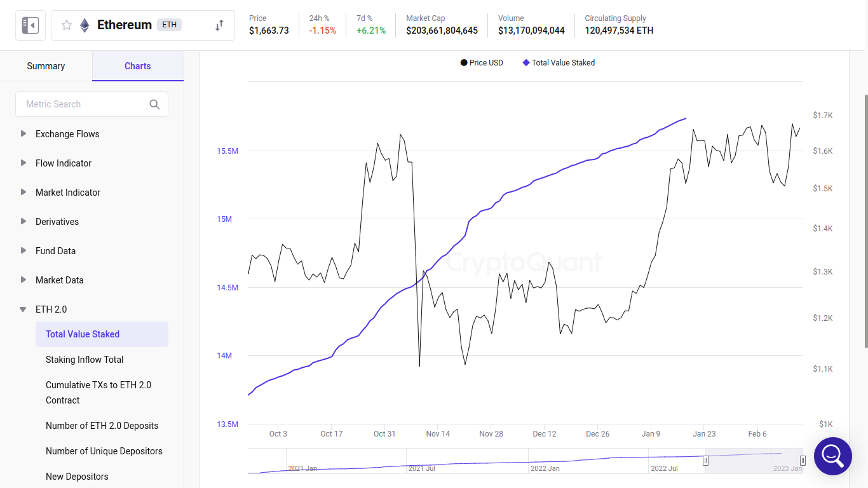This screenshot has width=868, height=488.
Task: Toggle Price USD series in legend
Action: click(481, 63)
